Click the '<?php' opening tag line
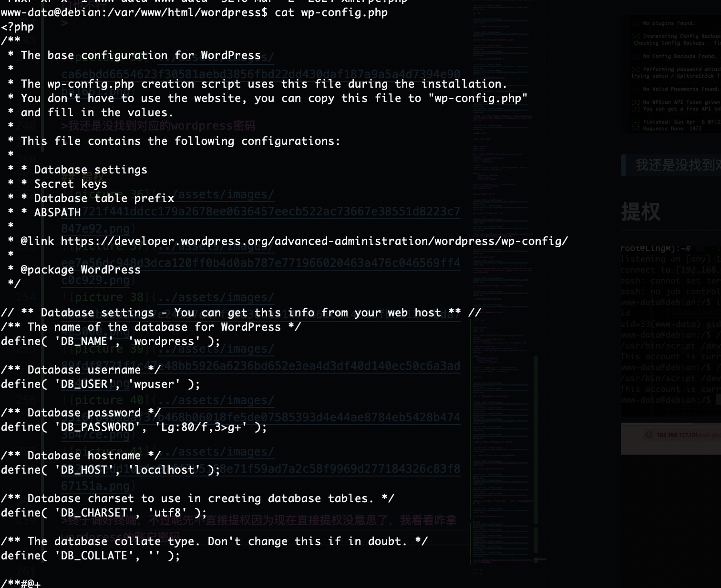The height and width of the screenshot is (588, 721). [18, 27]
